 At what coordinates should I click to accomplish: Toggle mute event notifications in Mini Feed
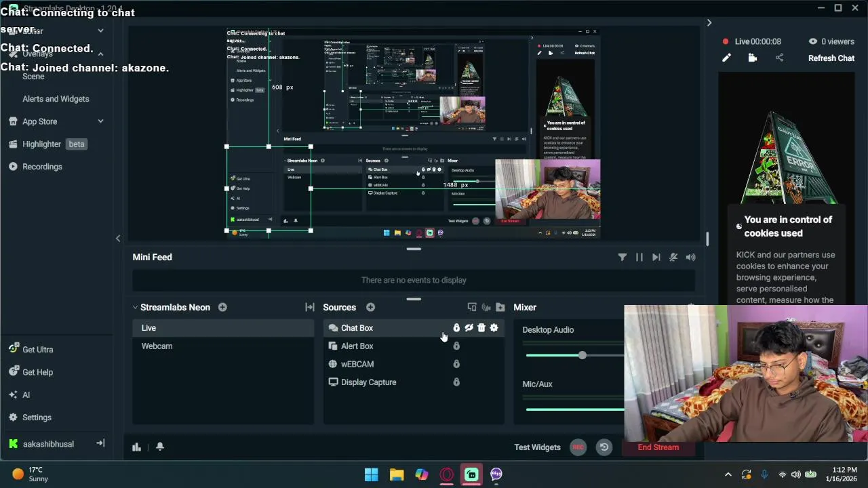(673, 258)
